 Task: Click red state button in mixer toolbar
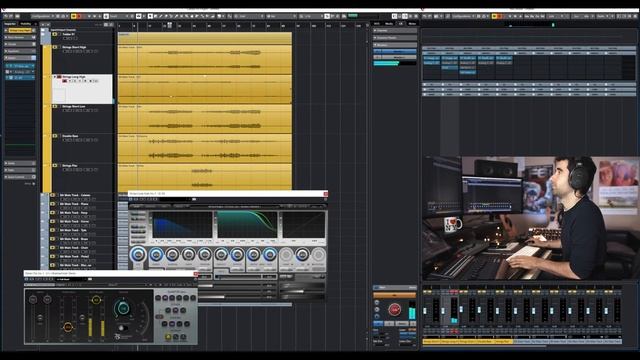point(500,16)
